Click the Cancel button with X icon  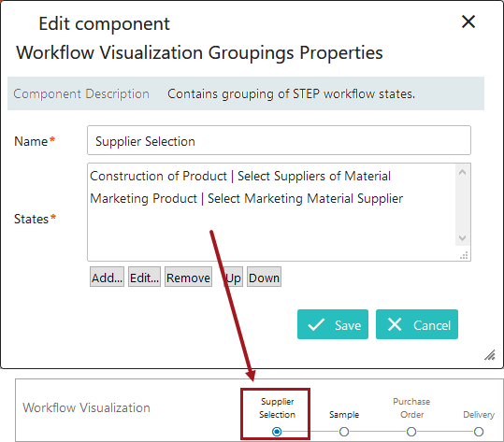(417, 324)
